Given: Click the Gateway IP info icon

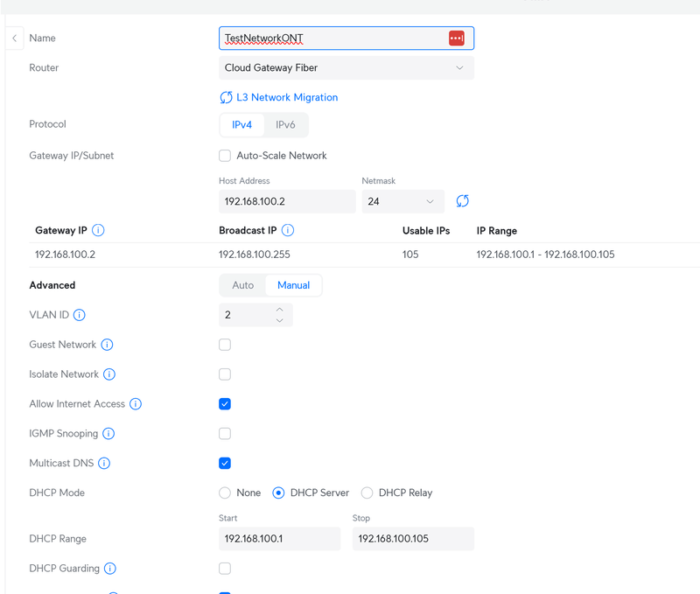Looking at the screenshot, I should pyautogui.click(x=98, y=231).
